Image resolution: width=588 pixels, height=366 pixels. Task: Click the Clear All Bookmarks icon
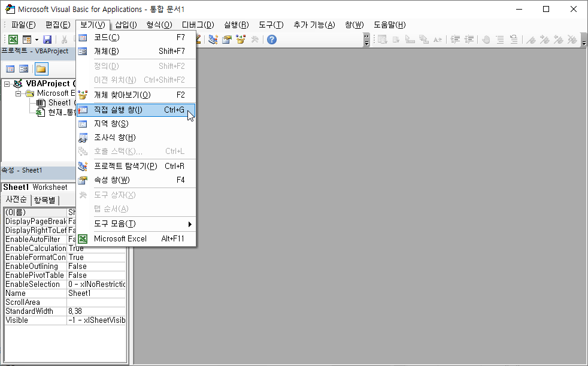[x=572, y=40]
